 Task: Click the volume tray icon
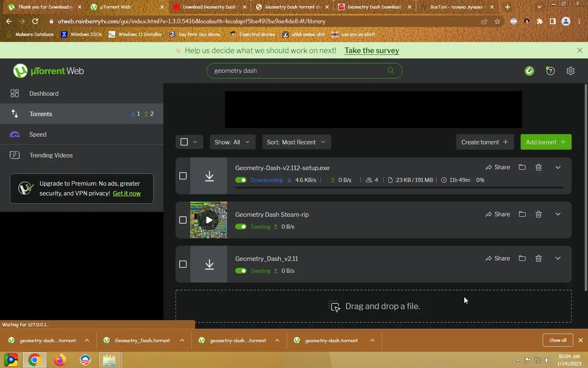point(547,360)
